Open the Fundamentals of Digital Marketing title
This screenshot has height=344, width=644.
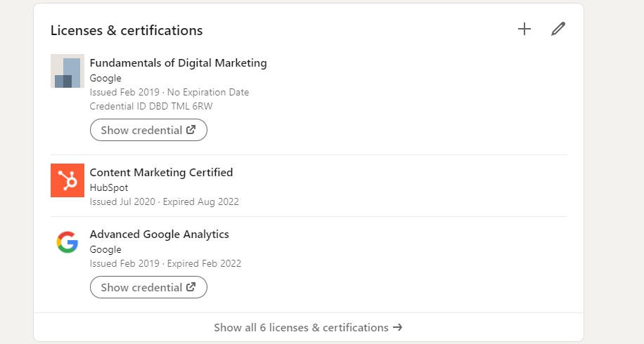[x=179, y=62]
